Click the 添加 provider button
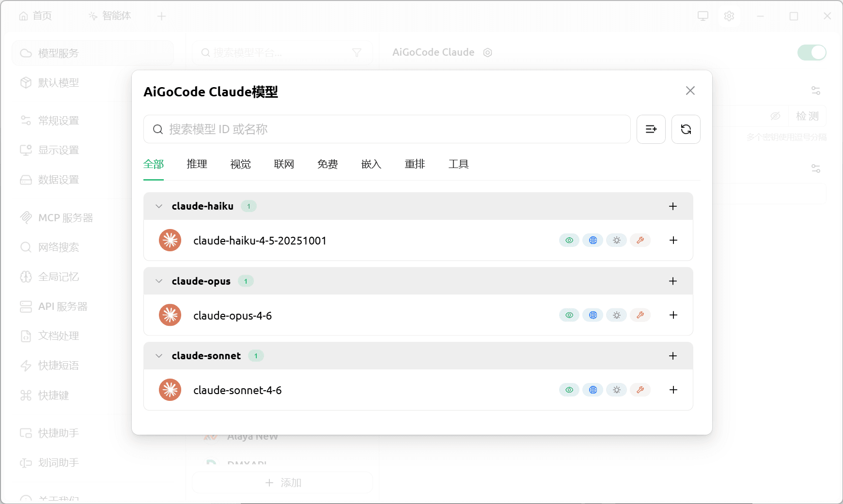Viewport: 843px width, 504px height. (283, 483)
